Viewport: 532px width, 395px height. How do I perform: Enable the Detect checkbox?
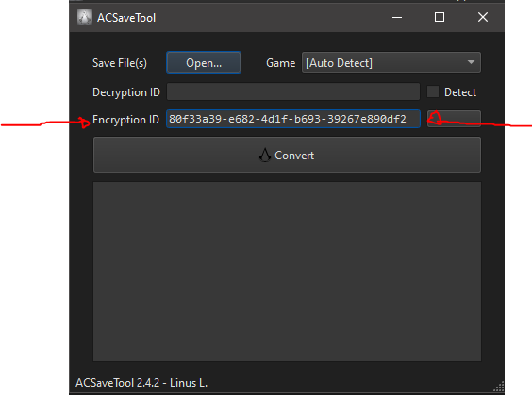click(433, 91)
